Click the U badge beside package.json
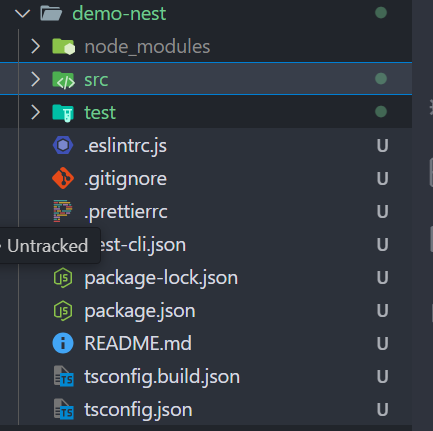Viewport: 433px width, 431px height. 383,311
